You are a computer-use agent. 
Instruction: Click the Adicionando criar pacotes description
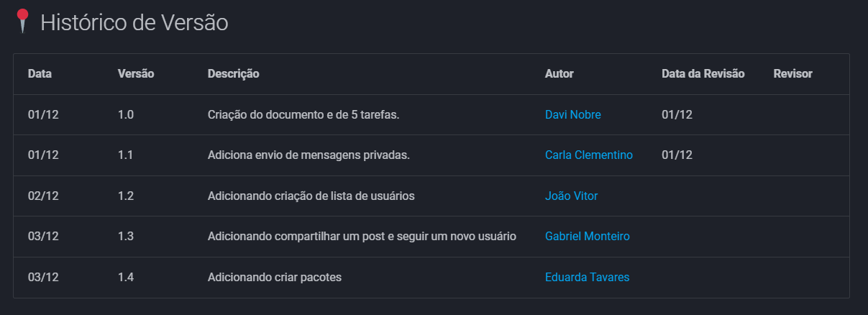[x=274, y=277]
